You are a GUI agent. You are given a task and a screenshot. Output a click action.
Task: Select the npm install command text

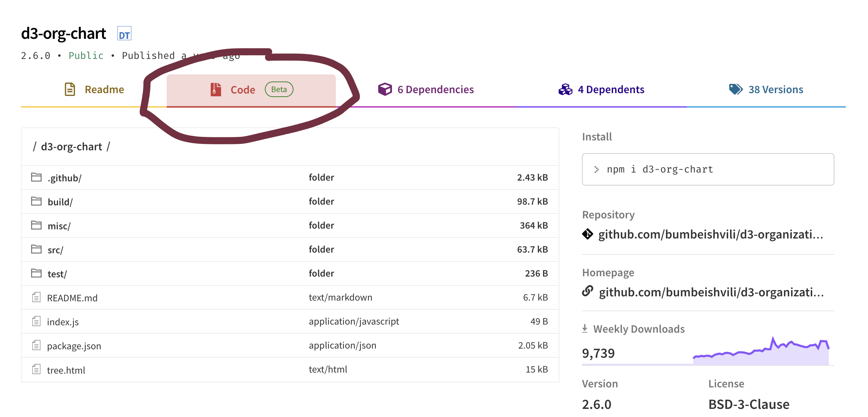659,169
